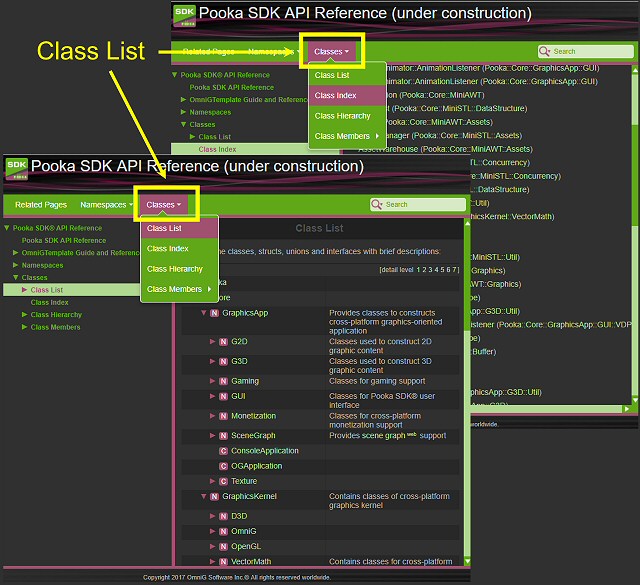Collapse the GraphicsKernel namespace row
640x585 pixels.
[x=204, y=496]
